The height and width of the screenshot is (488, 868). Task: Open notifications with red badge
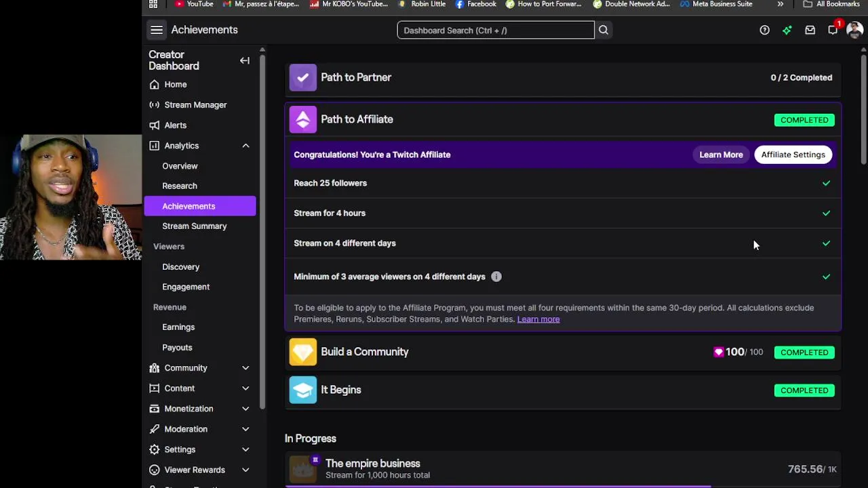tap(833, 29)
